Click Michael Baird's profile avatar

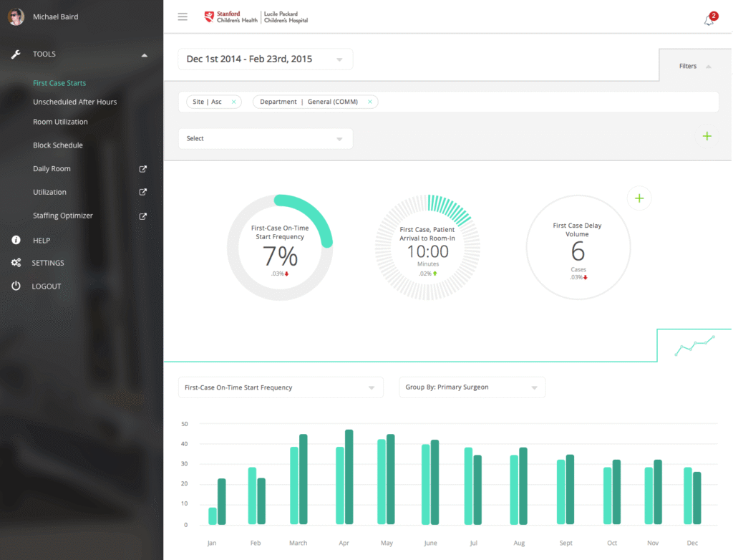(16, 16)
